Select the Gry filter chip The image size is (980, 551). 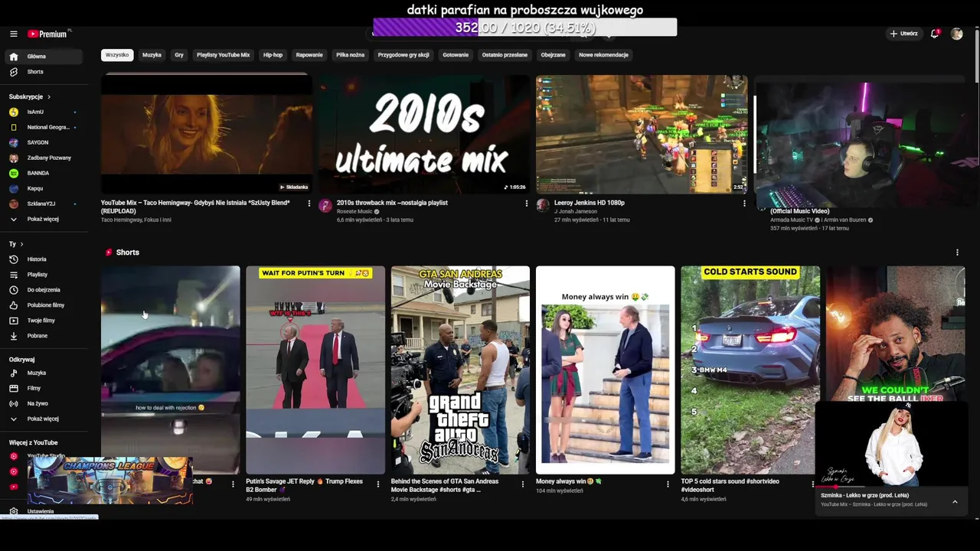[x=179, y=55]
